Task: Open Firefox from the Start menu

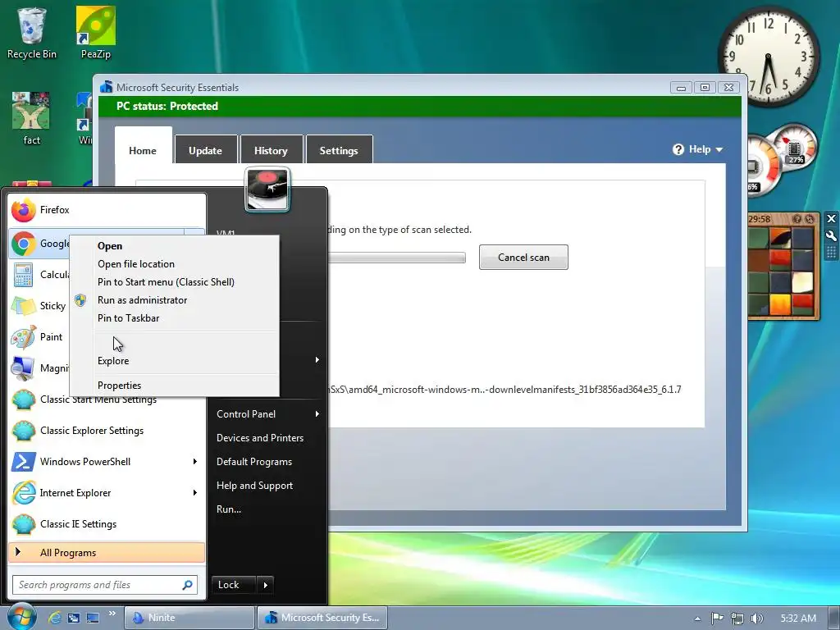Action: pyautogui.click(x=107, y=210)
